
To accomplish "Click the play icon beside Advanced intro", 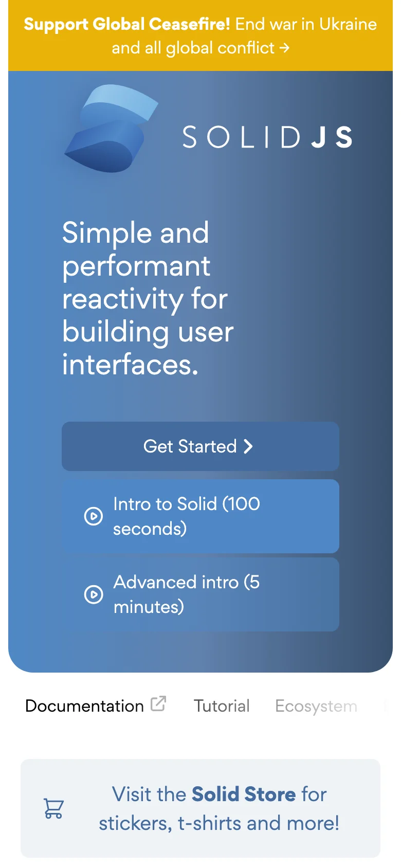I will (x=93, y=594).
